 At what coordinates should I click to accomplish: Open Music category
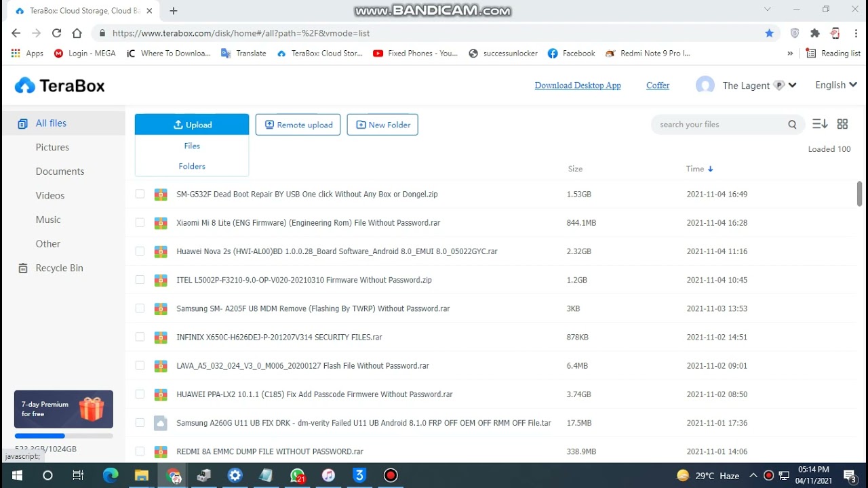click(x=48, y=220)
